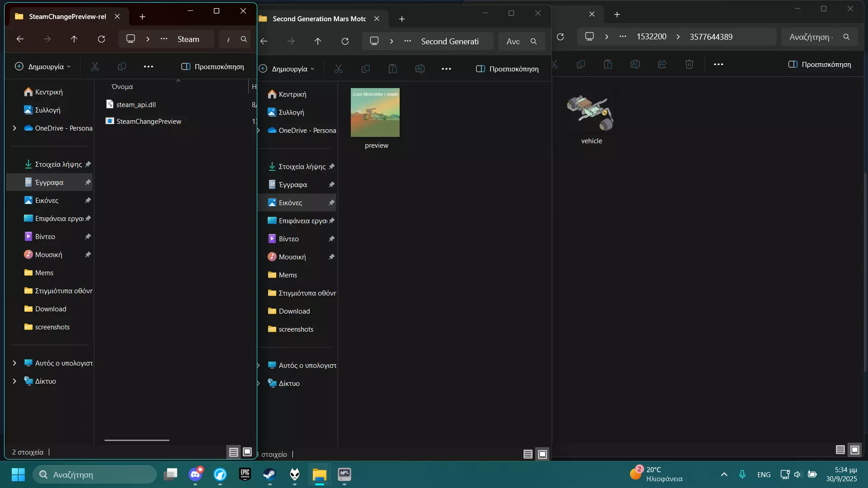Click the delete trash icon in right window toolbar
The image size is (868, 488).
(689, 64)
